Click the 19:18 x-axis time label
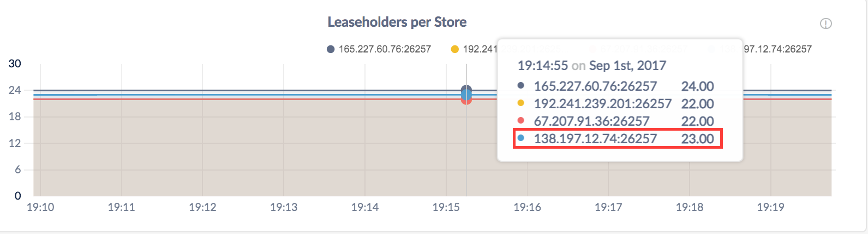The width and height of the screenshot is (868, 234). click(x=689, y=207)
